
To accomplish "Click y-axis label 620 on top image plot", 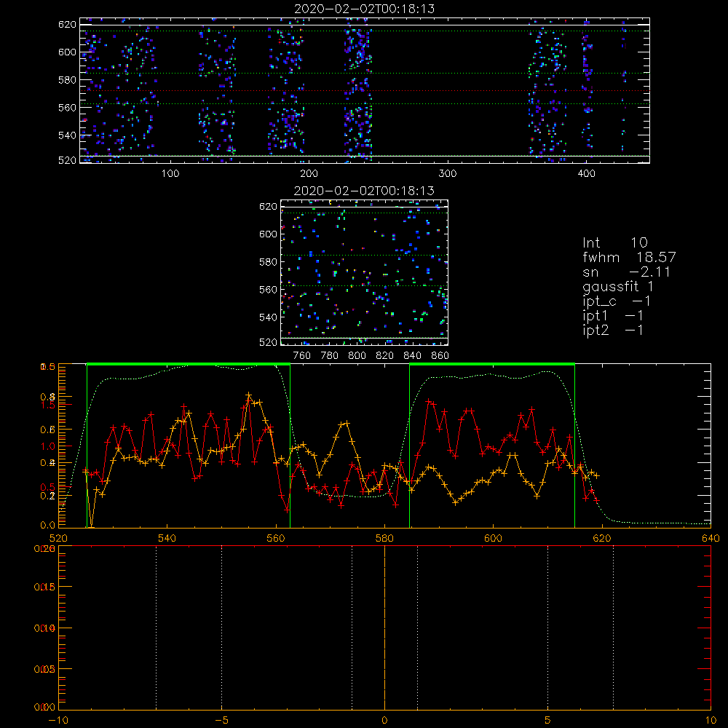I will 67,24.
